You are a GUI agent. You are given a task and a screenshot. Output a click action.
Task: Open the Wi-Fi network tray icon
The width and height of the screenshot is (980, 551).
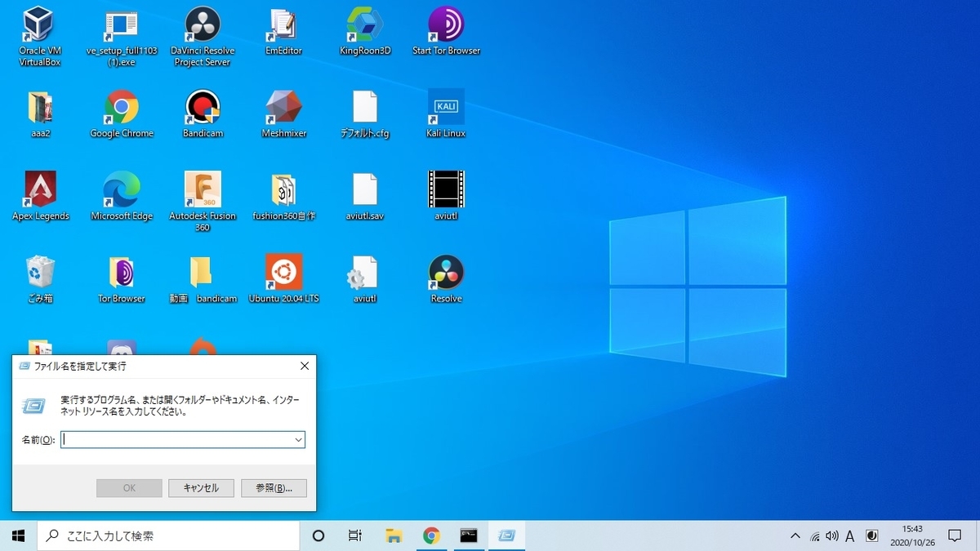(x=815, y=536)
